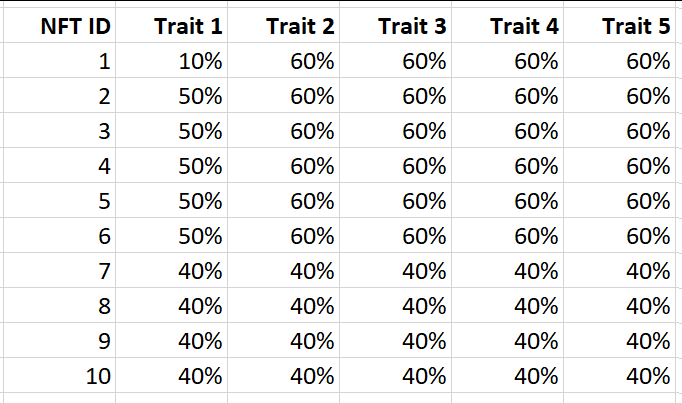This screenshot has width=682, height=403.
Task: Select Trait 3 value for NFT 8
Action: [x=423, y=306]
